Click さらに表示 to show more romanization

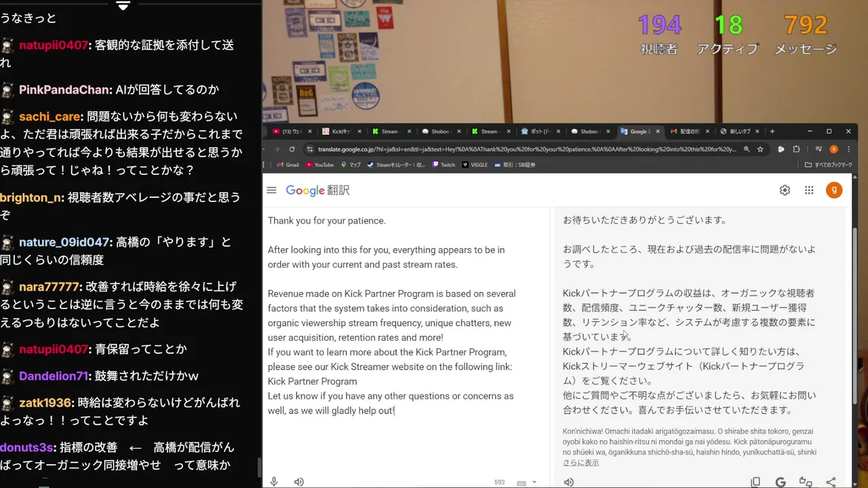tap(580, 462)
